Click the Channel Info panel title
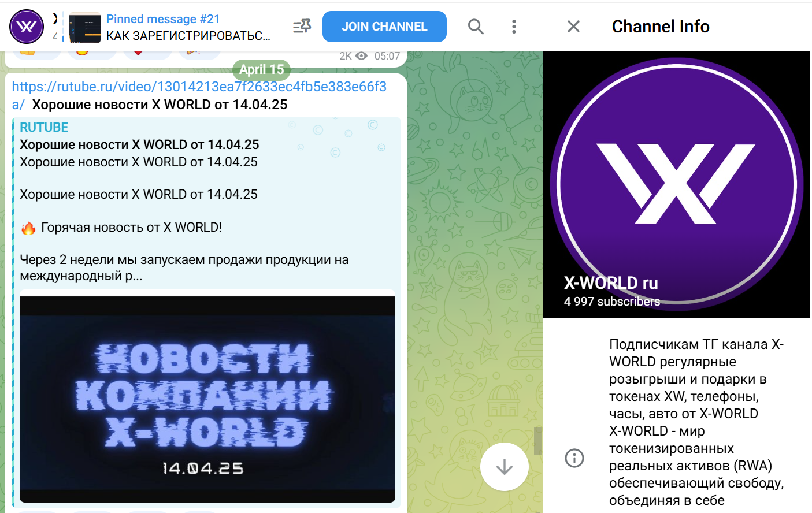The height and width of the screenshot is (513, 812). point(661,27)
